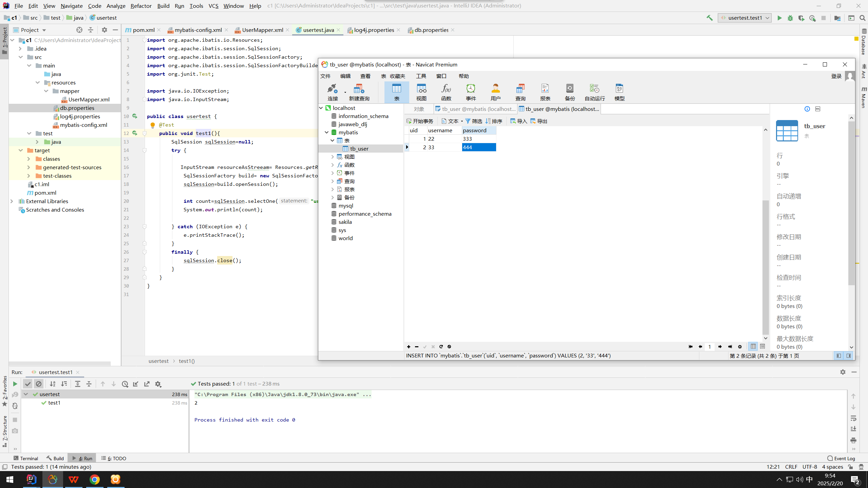This screenshot has width=868, height=488.
Task: Open the 文本 dropdown in Navicat toolbar
Action: click(452, 121)
